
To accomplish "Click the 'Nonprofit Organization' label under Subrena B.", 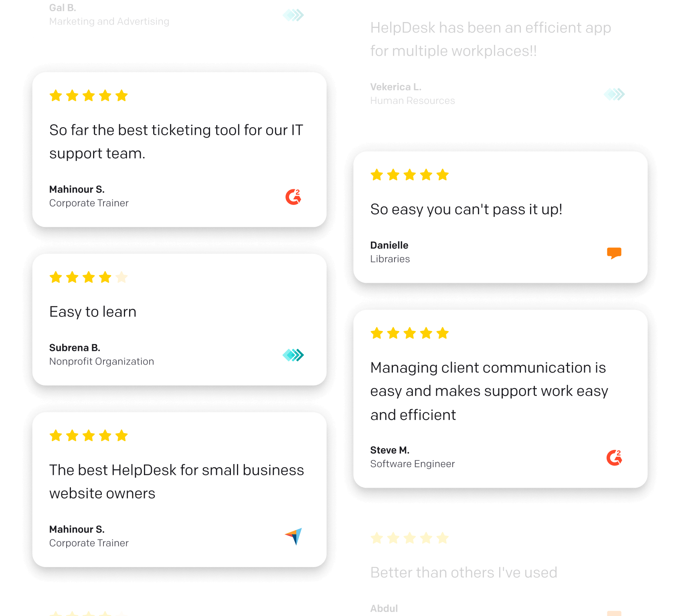I will (x=101, y=361).
